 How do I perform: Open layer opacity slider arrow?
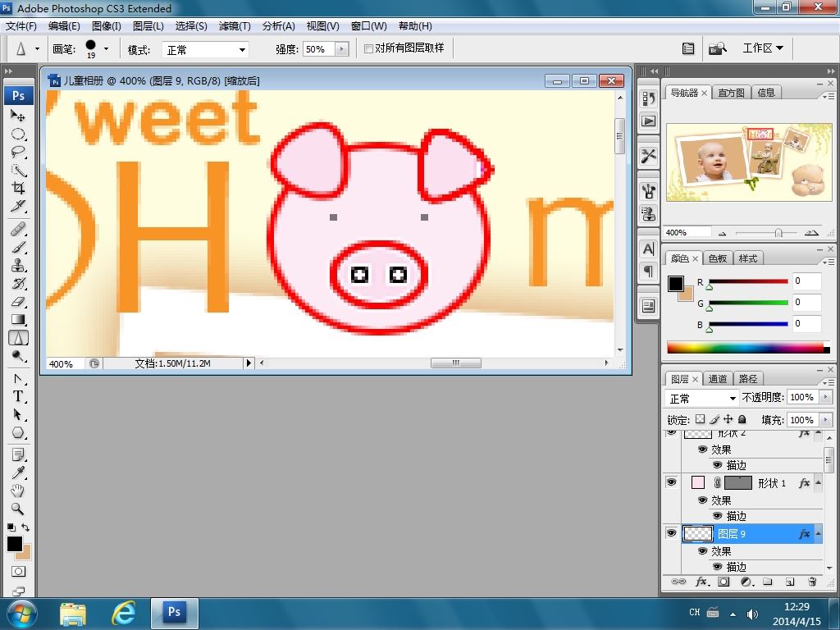(825, 397)
